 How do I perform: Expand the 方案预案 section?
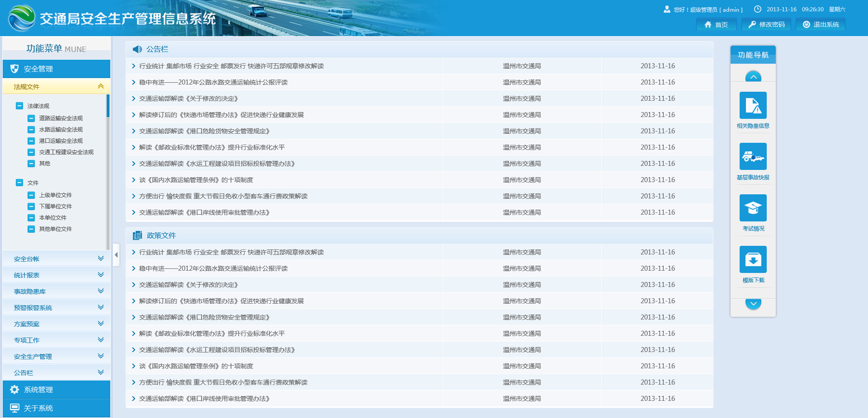coord(57,324)
